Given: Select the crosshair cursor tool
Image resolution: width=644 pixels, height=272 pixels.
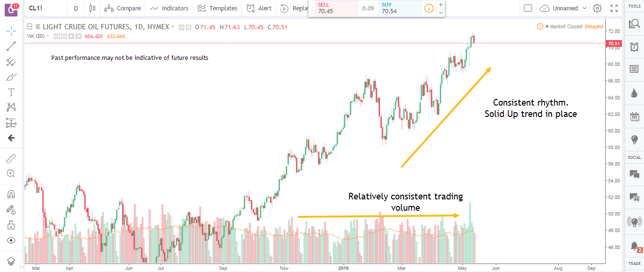Looking at the screenshot, I should coord(11,31).
